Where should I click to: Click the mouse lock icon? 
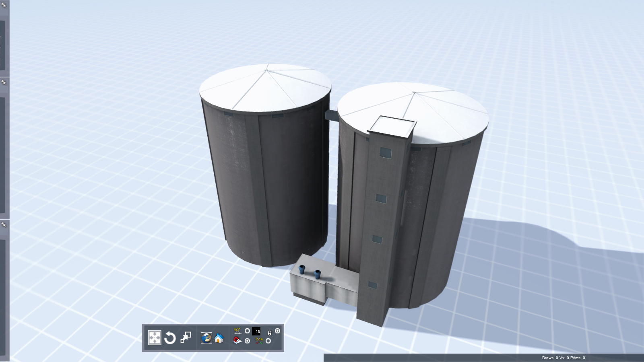(270, 333)
